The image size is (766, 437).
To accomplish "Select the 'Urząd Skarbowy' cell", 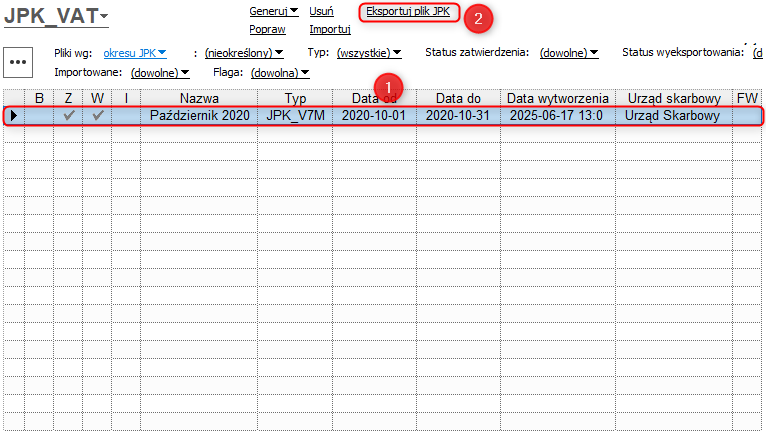I will [674, 116].
